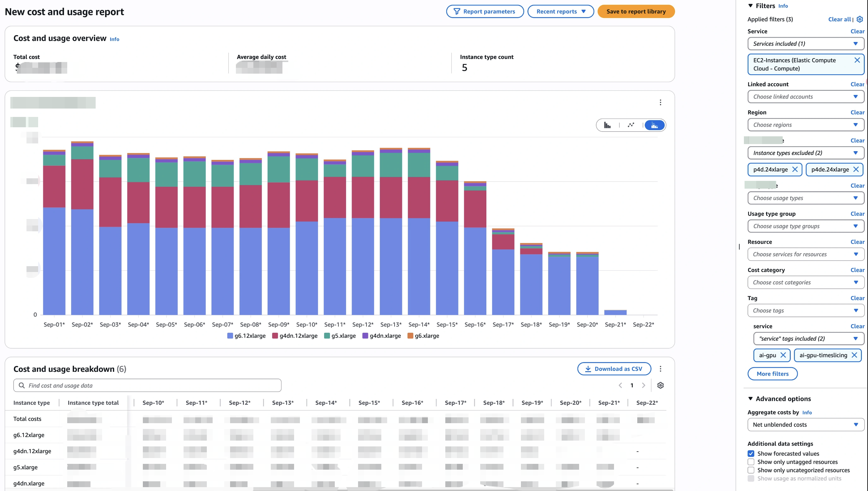Go to previous table page

pyautogui.click(x=620, y=385)
